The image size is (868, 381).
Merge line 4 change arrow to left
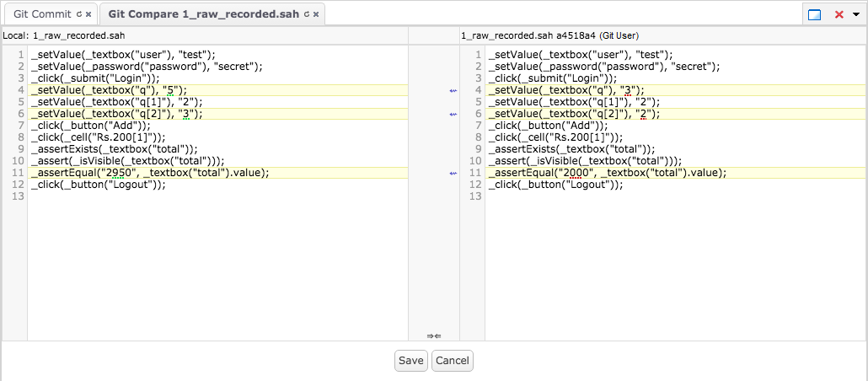click(453, 90)
